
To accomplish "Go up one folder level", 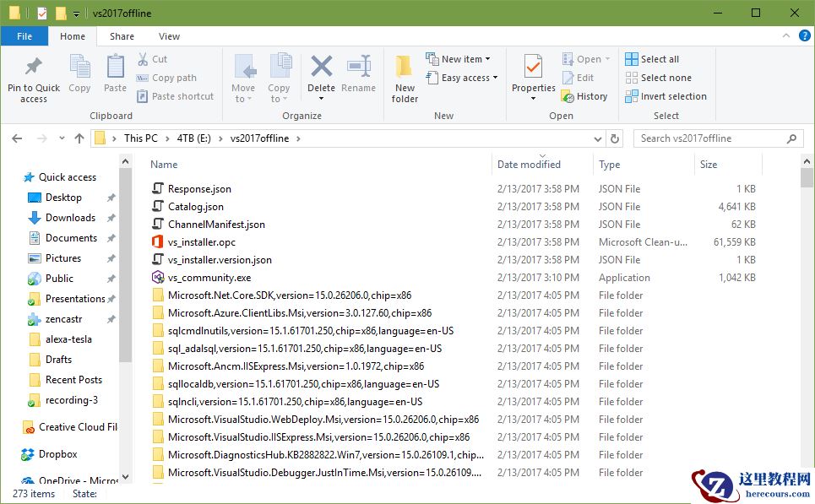I will coord(79,138).
